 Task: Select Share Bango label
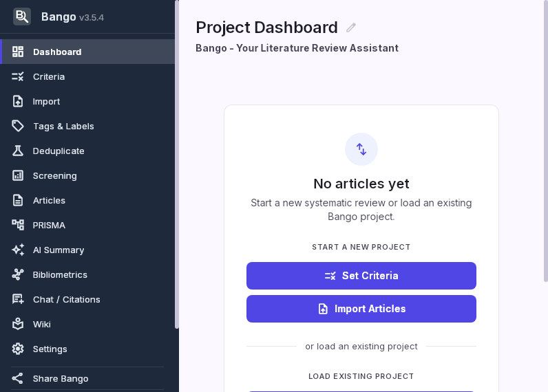[61, 379]
